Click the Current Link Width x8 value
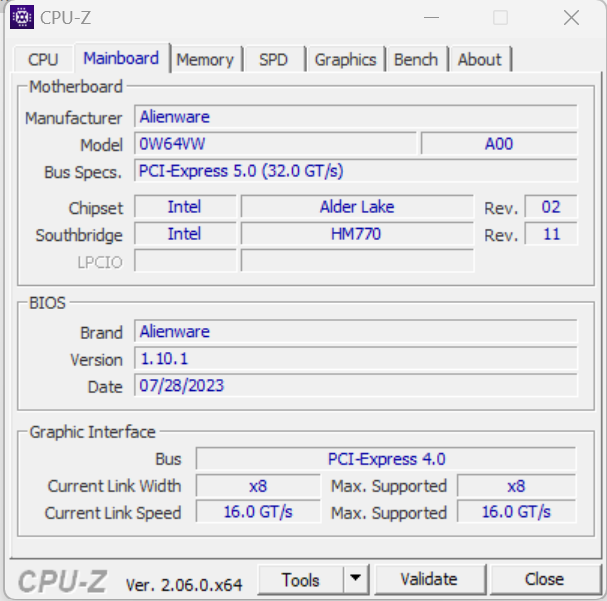607x601 pixels. [258, 486]
